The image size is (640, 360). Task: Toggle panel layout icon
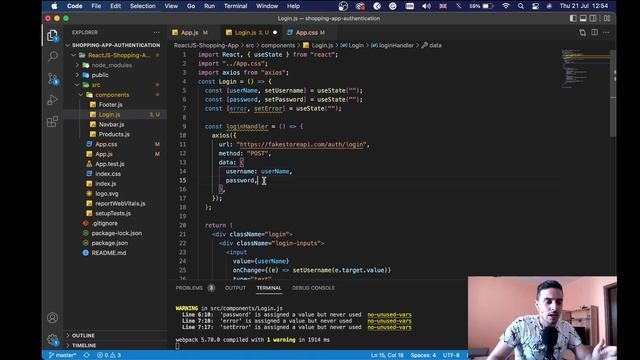tap(583, 18)
